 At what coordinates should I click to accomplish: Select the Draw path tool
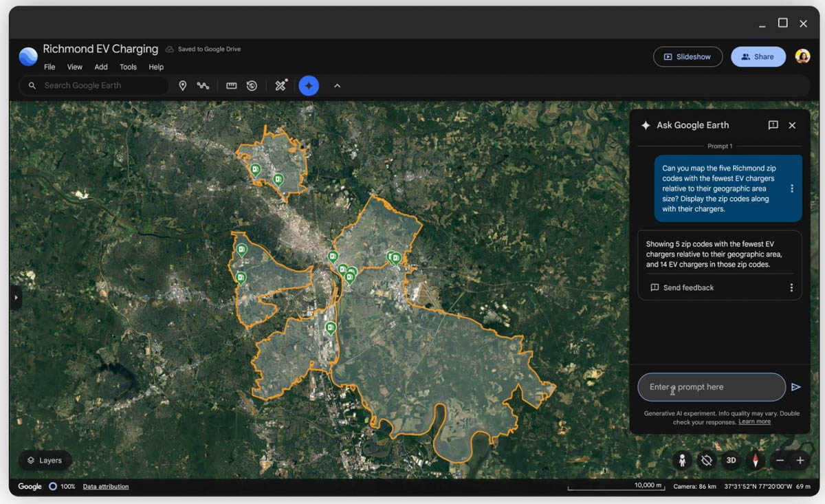(x=203, y=85)
